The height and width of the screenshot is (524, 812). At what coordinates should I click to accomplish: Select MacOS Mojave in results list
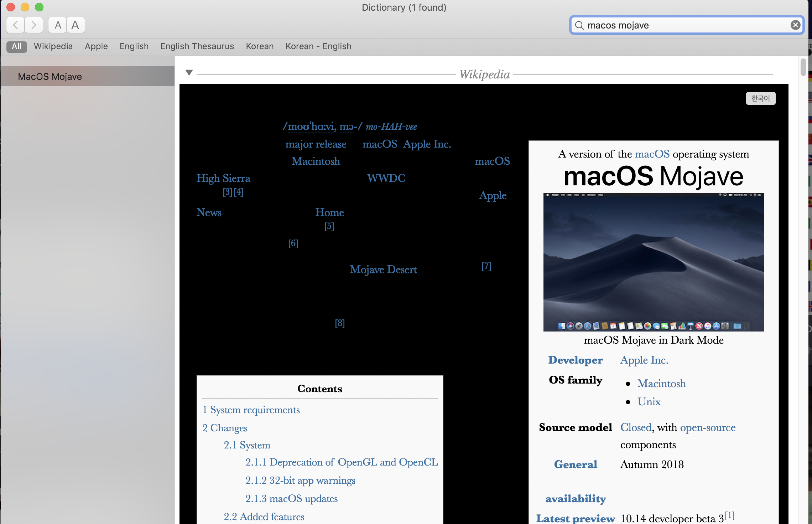coord(50,77)
